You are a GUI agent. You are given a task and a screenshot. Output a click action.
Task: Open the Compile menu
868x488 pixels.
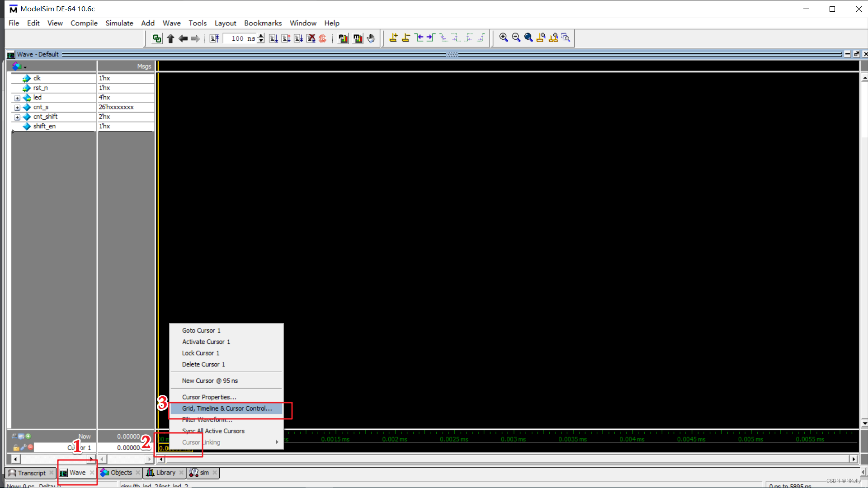84,23
